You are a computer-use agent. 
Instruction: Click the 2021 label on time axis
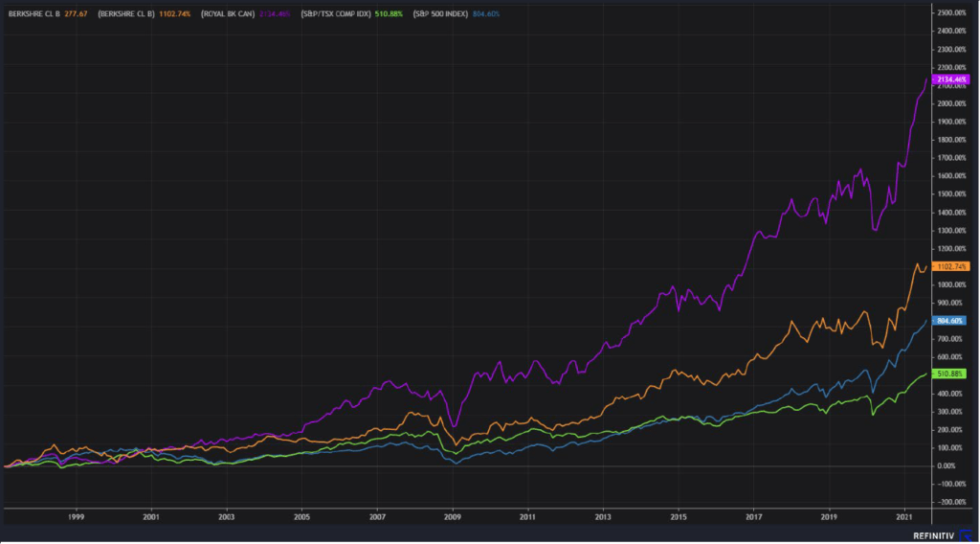[x=903, y=517]
